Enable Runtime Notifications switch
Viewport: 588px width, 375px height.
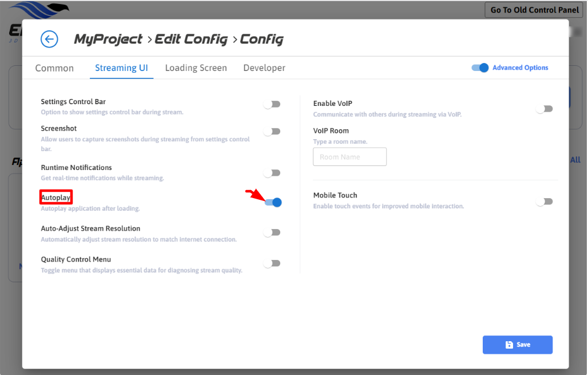pyautogui.click(x=272, y=173)
